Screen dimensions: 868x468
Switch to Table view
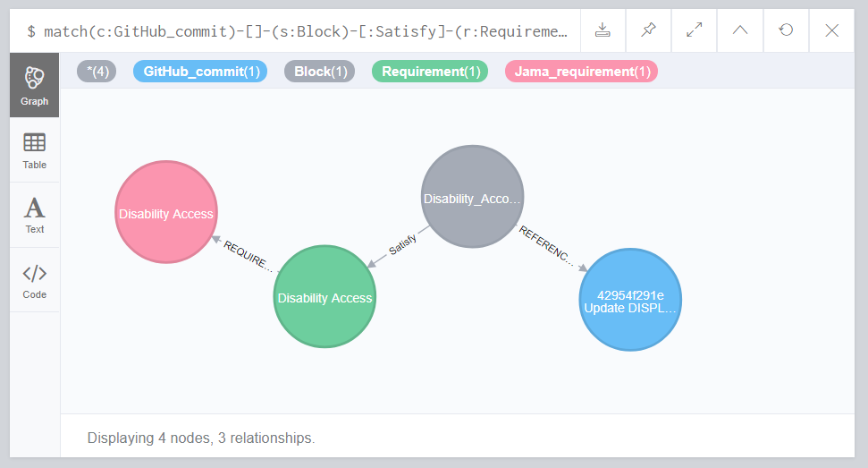pos(34,150)
